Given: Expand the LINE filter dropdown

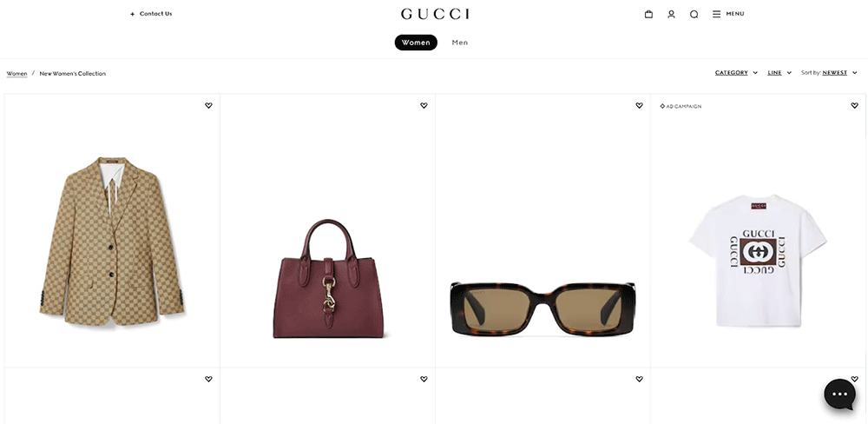Looking at the screenshot, I should click(779, 73).
